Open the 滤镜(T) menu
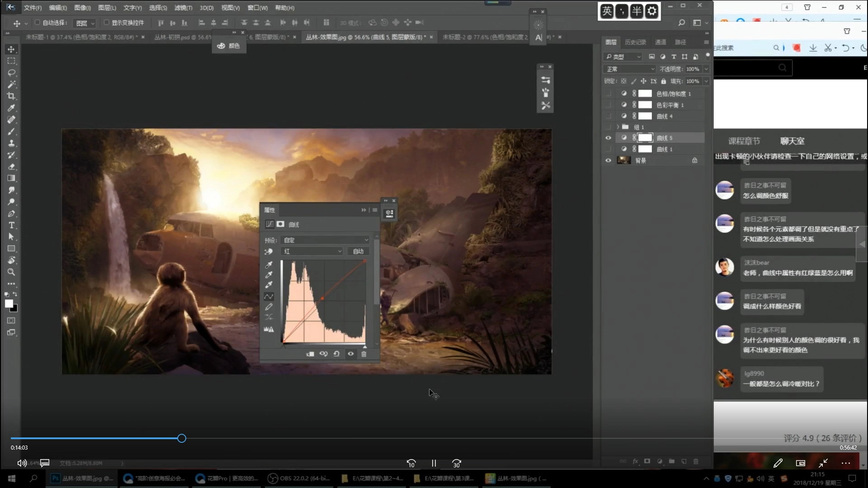This screenshot has height=488, width=868. coord(183,8)
